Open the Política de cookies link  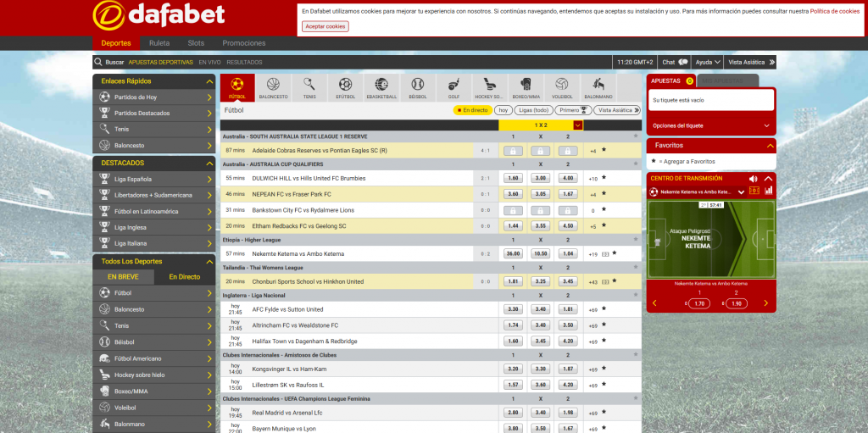coord(835,11)
